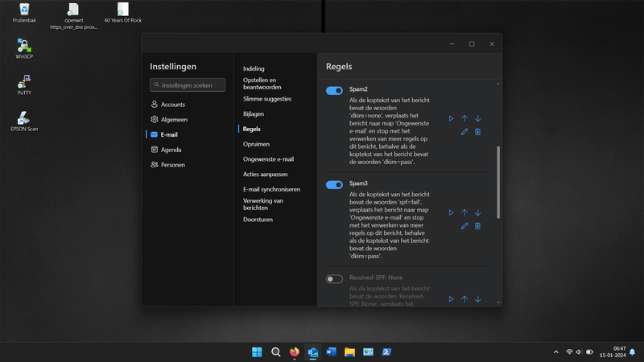644x362 pixels.
Task: Select the openwrt file on desktop
Action: pyautogui.click(x=73, y=16)
